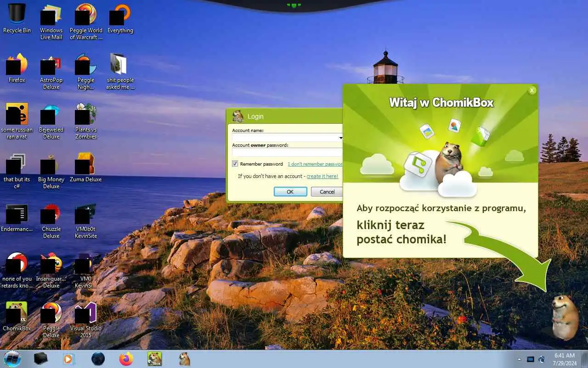This screenshot has width=588, height=368.
Task: Click the monitor icon in the system tray
Action: coord(531,359)
